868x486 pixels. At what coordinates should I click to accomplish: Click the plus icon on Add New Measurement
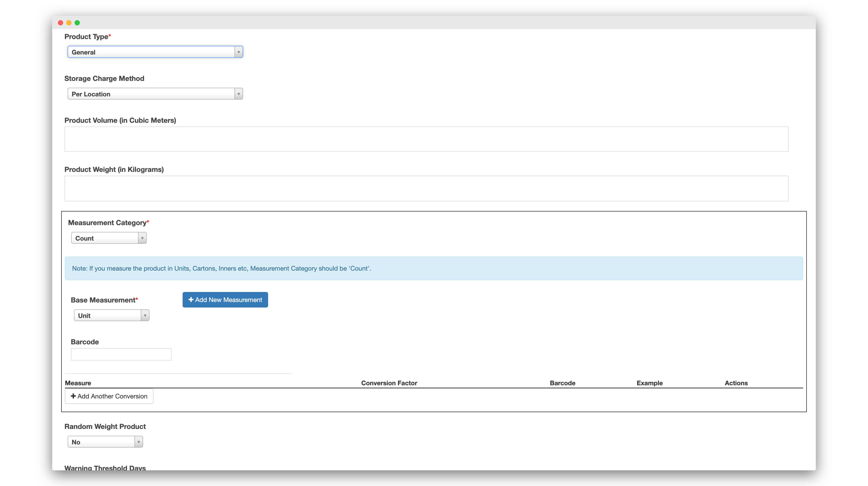click(191, 299)
